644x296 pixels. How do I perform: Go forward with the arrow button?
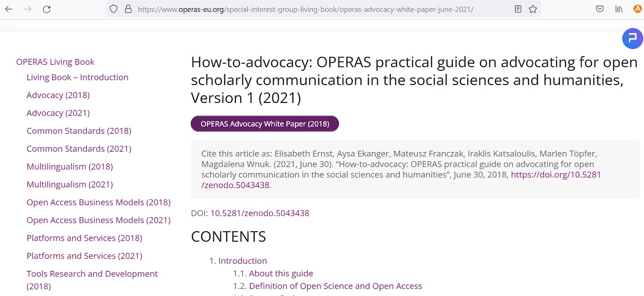tap(28, 9)
